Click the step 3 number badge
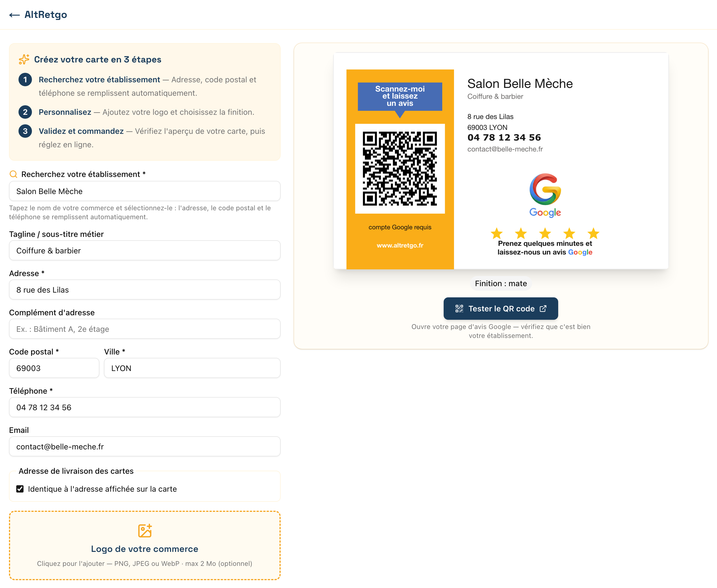717x588 pixels. click(25, 131)
